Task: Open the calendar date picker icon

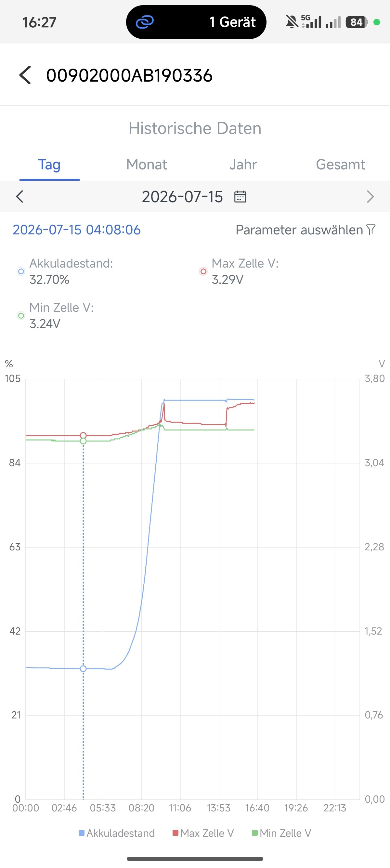Action: (240, 196)
